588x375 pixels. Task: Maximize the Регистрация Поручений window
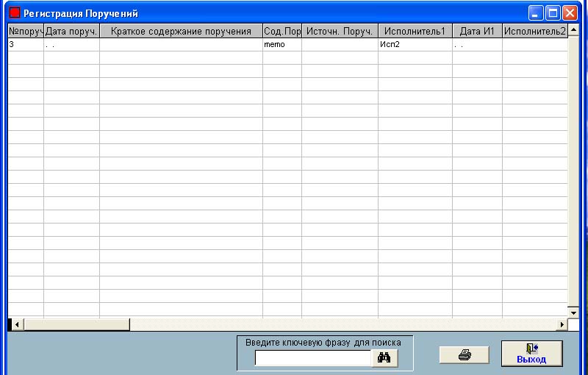[553, 13]
